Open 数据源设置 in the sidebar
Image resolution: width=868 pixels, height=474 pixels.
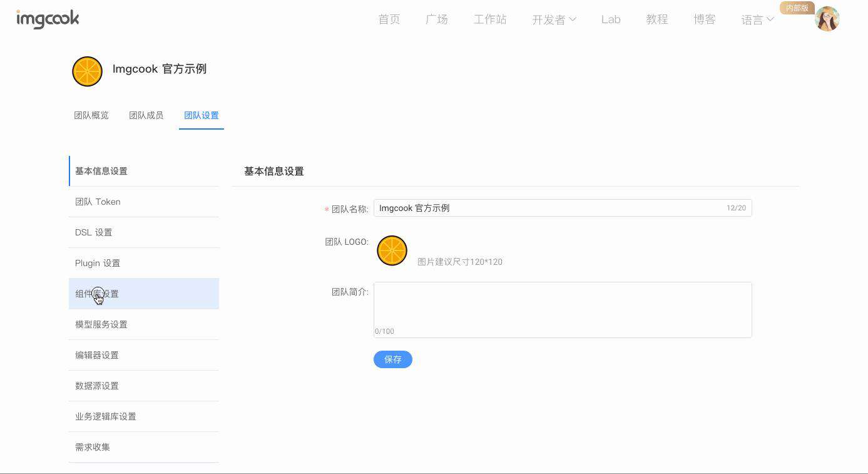coord(144,386)
